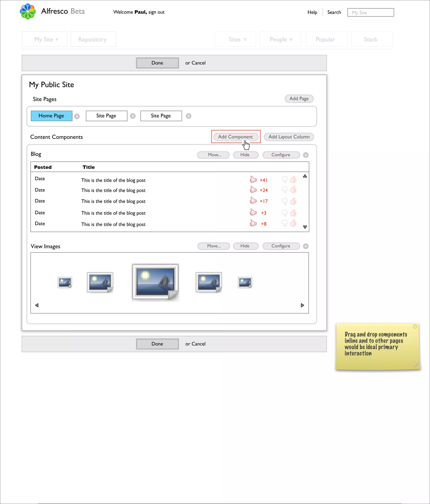The image size is (430, 504).
Task: Click the red rating hand next to +8
Action: [x=253, y=223]
